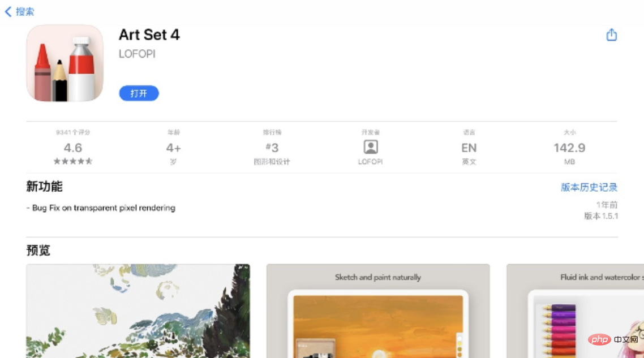Viewport: 644px width, 358px height.
Task: View the 4.6 ratings score
Action: tap(73, 148)
